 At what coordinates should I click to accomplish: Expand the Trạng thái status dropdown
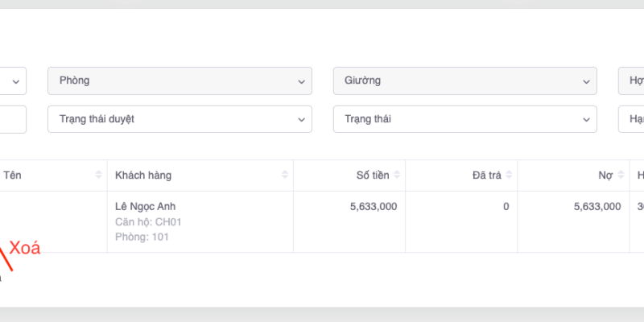pos(464,119)
